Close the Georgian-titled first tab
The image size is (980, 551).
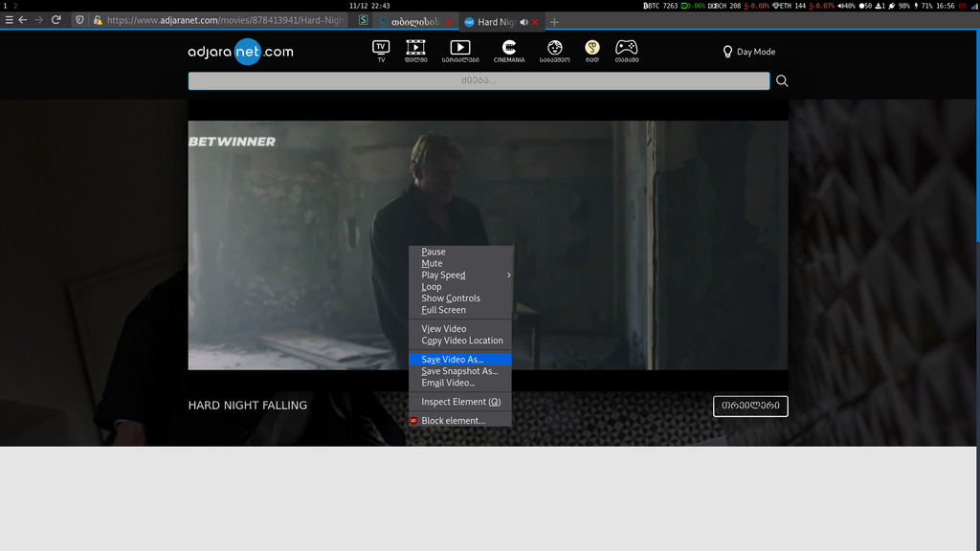tap(448, 22)
